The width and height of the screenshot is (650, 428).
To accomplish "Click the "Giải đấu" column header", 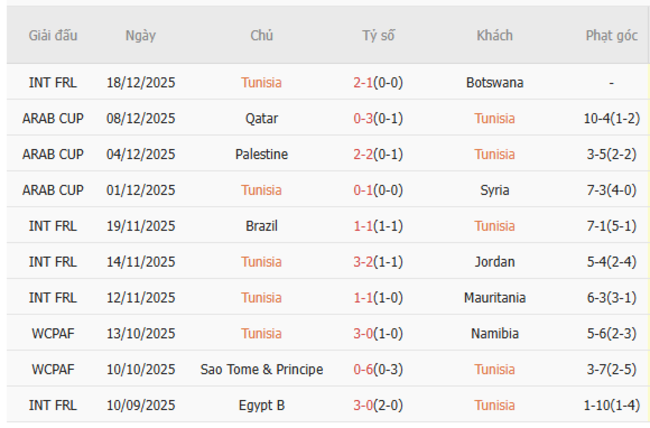I will click(53, 35).
